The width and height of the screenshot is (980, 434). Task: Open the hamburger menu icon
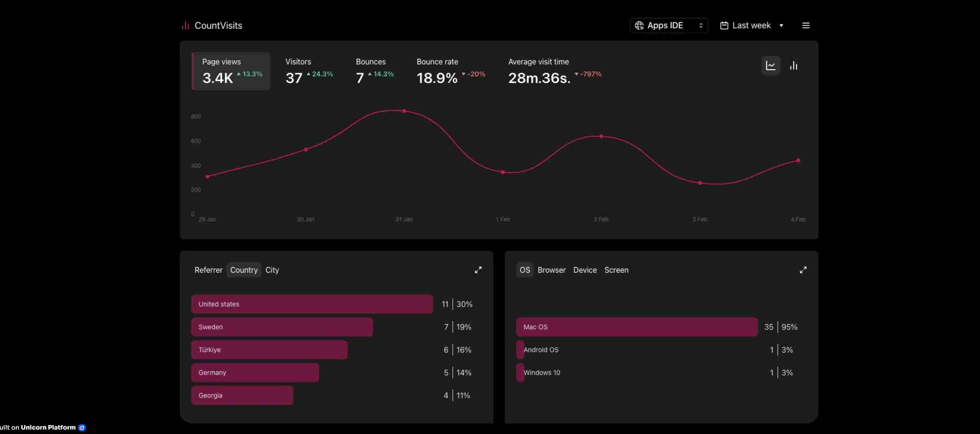(x=806, y=26)
